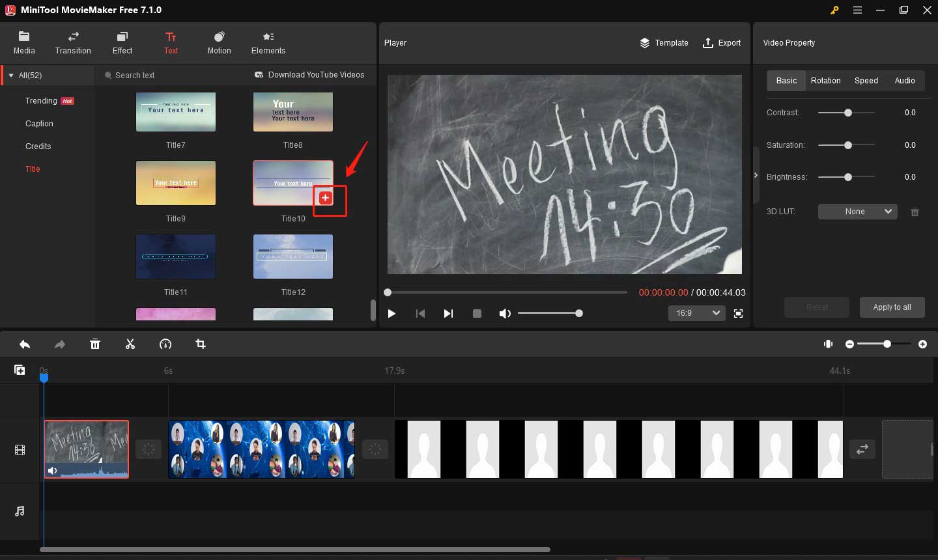Click the Undo arrow icon
Screen dimensions: 938x560
click(x=25, y=344)
